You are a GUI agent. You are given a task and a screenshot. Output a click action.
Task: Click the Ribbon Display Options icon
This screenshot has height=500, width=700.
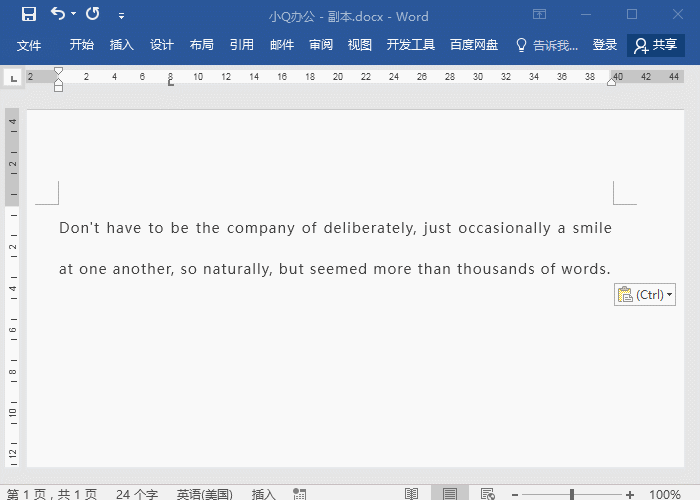coord(539,14)
